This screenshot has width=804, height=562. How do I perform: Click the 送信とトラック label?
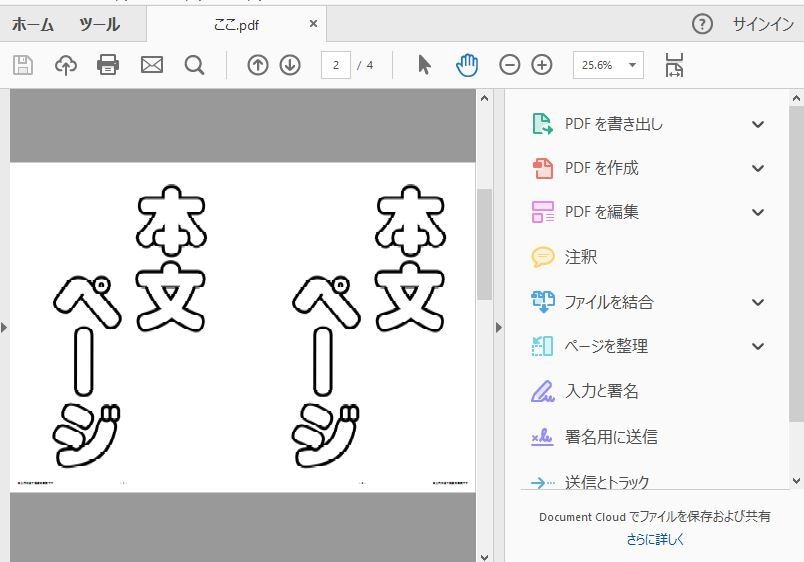[607, 482]
